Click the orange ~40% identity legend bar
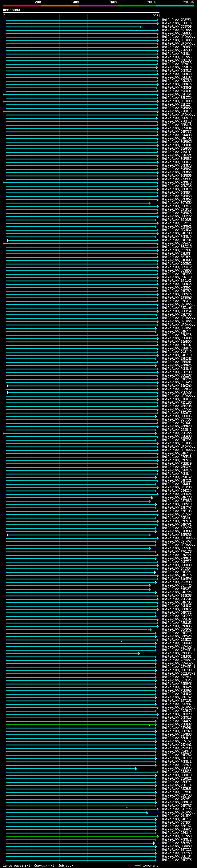The width and height of the screenshot is (197, 868). click(x=60, y=6)
